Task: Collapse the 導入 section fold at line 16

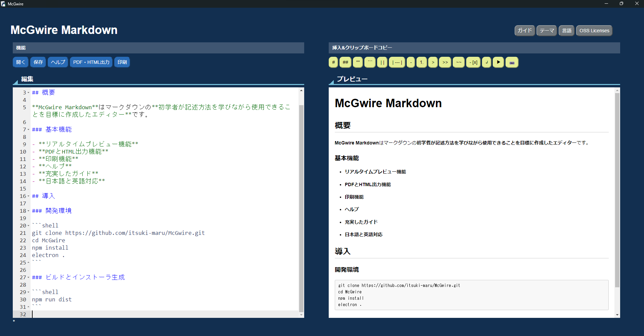Action: (28, 196)
